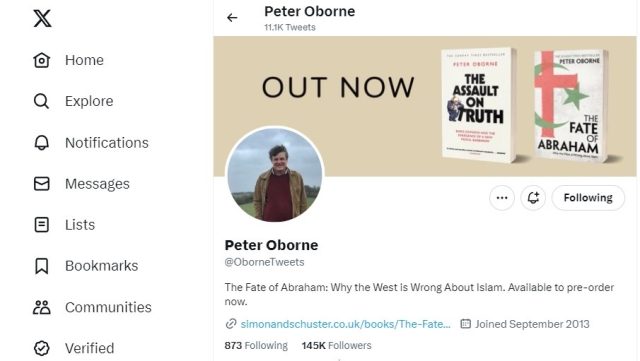Open Messages envelope icon

click(41, 184)
